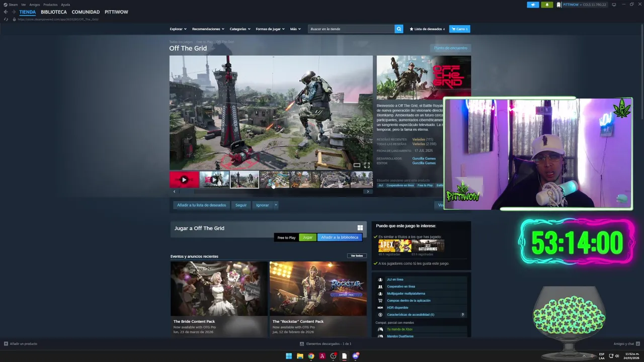Click the Ignorar button

click(x=262, y=205)
